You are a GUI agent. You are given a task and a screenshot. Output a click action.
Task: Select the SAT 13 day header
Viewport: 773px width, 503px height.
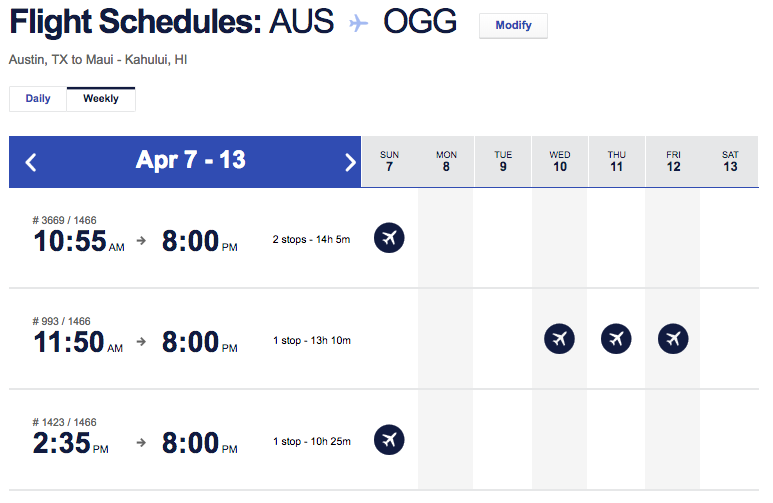coord(730,161)
